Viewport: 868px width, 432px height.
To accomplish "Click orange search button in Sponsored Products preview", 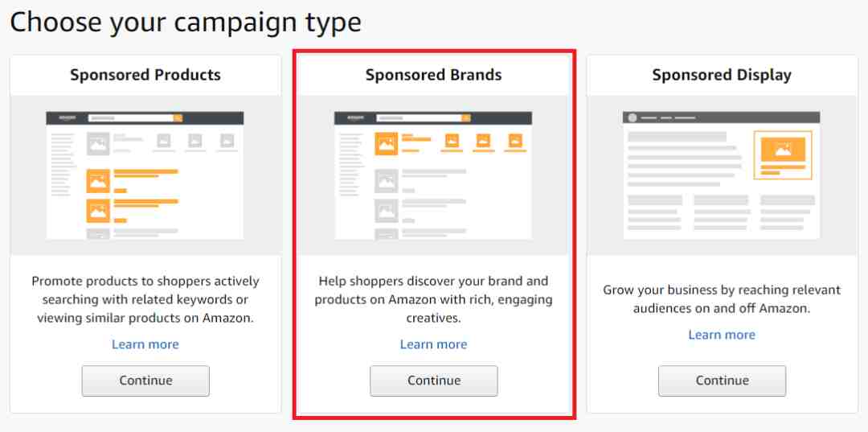I will point(178,118).
